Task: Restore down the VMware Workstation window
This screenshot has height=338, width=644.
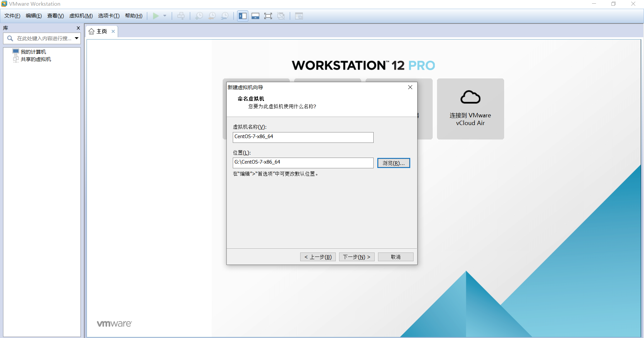Action: pos(613,4)
